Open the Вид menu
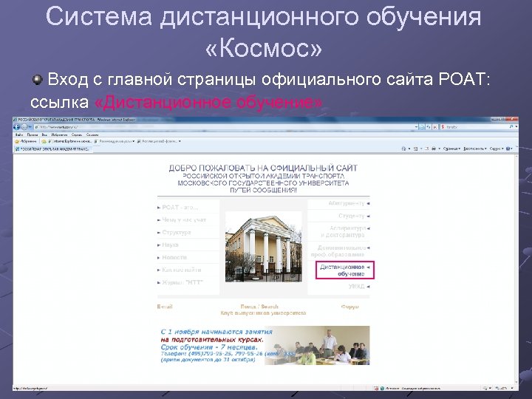Screen dimensions: 532x399 pyautogui.click(x=44, y=134)
